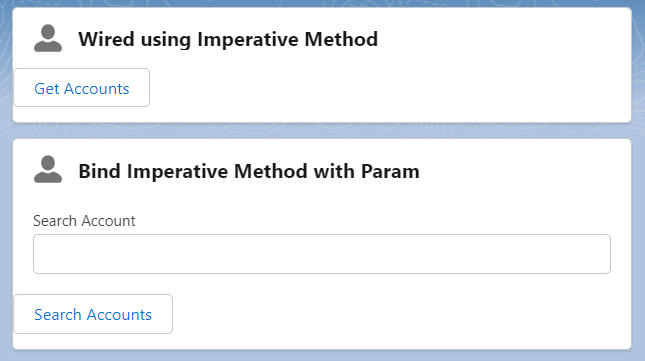Screen dimensions: 645x361
Task: Fetch accounts using the Get Accounts button
Action: [x=81, y=88]
